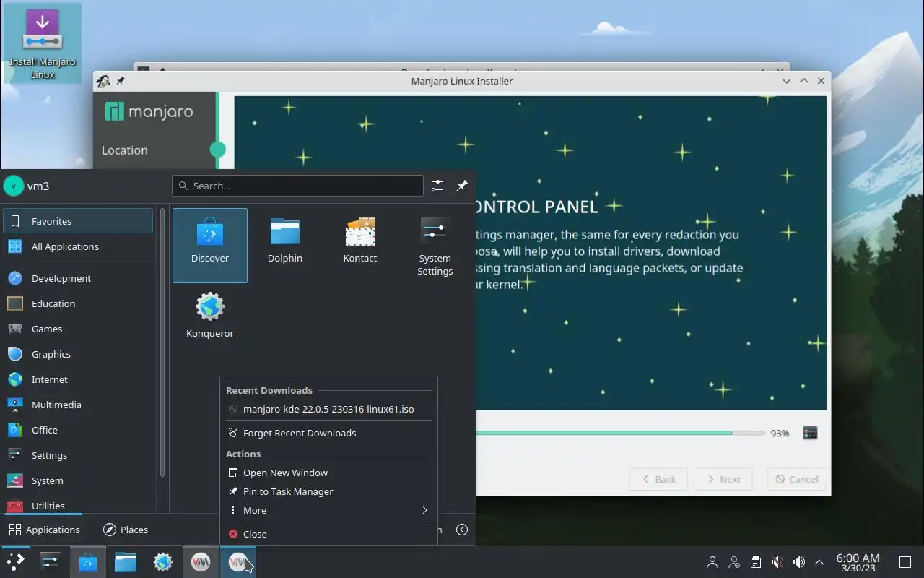Expand hidden system tray icons arrow

tap(819, 562)
